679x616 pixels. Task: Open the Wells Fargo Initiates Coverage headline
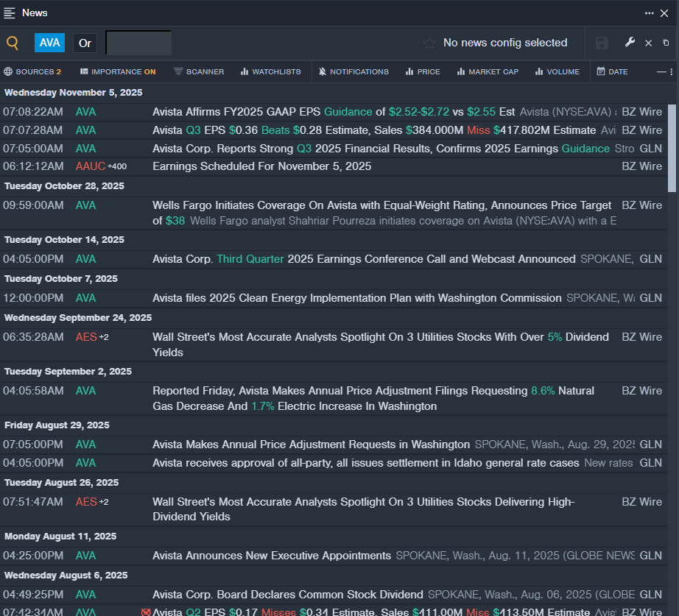pos(381,205)
